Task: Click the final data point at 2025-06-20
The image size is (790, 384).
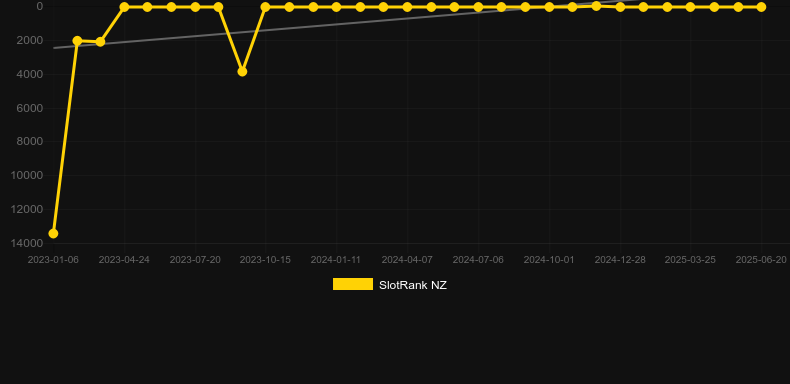Action: click(x=761, y=7)
